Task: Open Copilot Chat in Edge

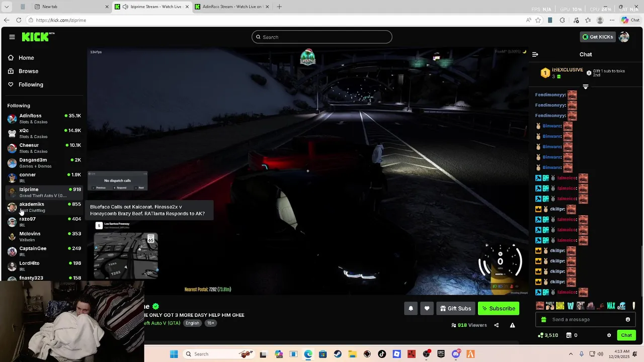Action: [630, 20]
